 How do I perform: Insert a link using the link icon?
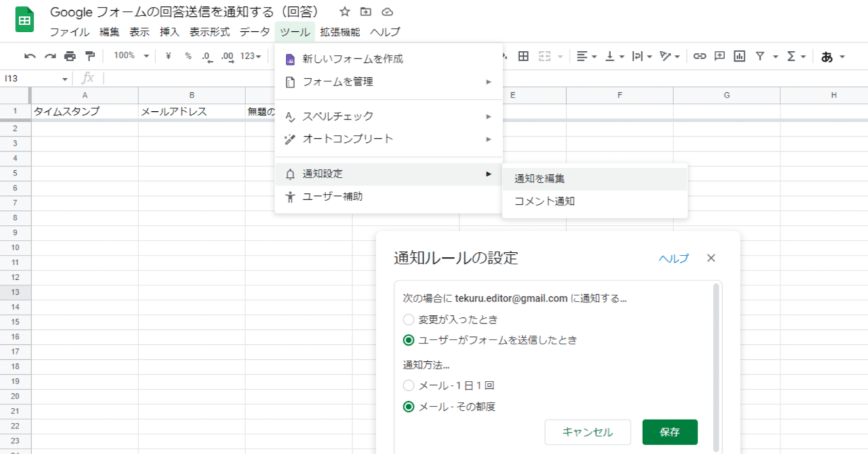pos(700,56)
